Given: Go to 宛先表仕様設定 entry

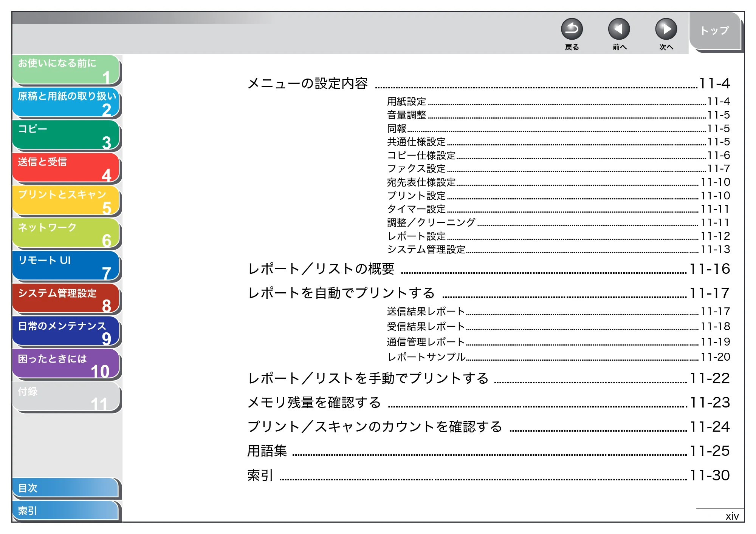Looking at the screenshot, I should [558, 182].
